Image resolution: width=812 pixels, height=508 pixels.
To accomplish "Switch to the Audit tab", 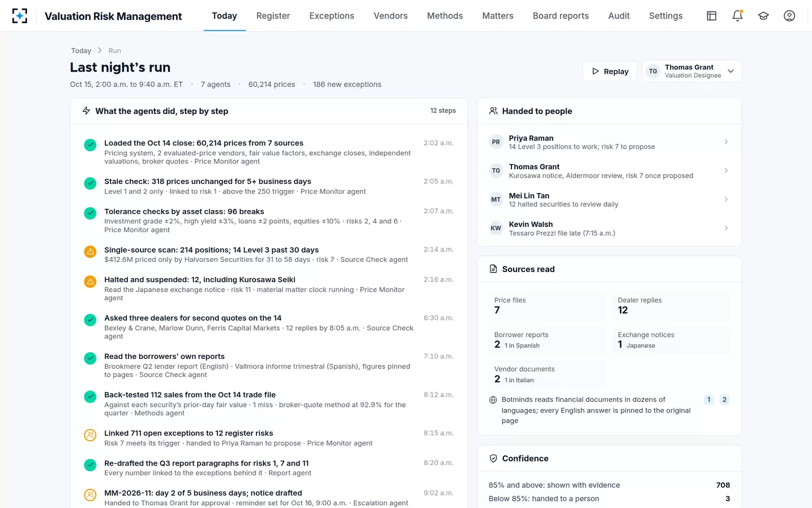I will (x=619, y=16).
